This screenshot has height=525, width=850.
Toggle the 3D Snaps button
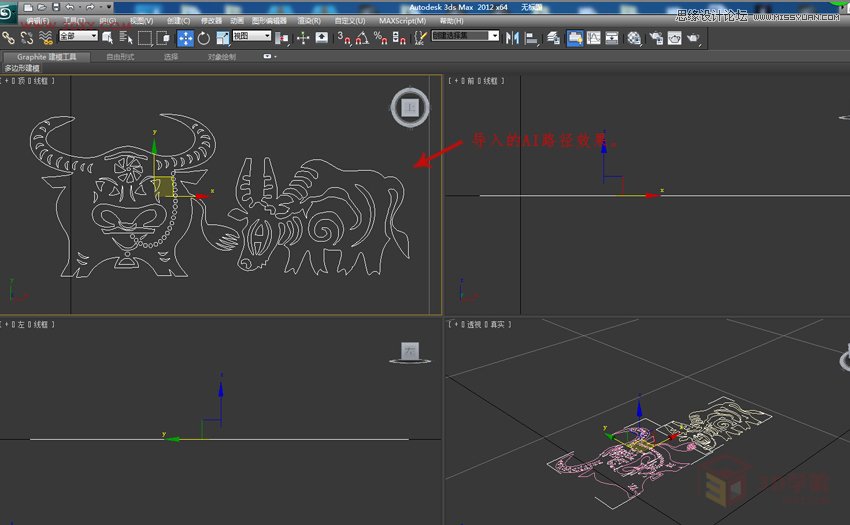click(x=343, y=38)
